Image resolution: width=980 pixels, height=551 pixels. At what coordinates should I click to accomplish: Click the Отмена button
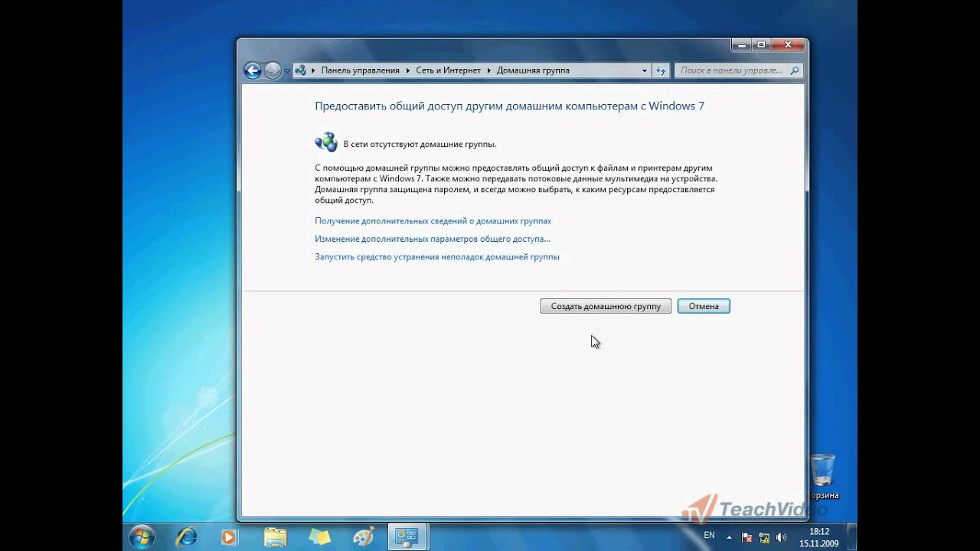704,306
